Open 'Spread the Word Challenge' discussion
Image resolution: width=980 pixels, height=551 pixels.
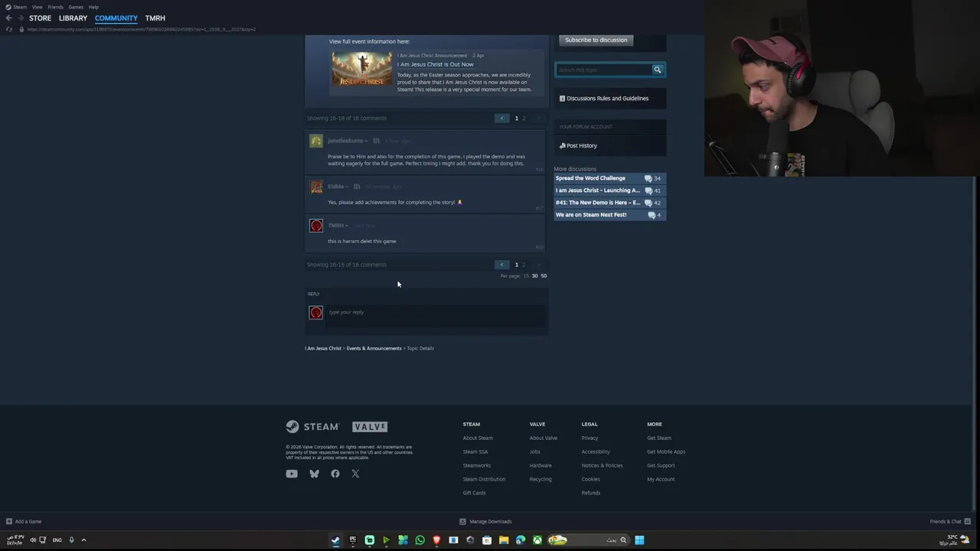pyautogui.click(x=590, y=178)
